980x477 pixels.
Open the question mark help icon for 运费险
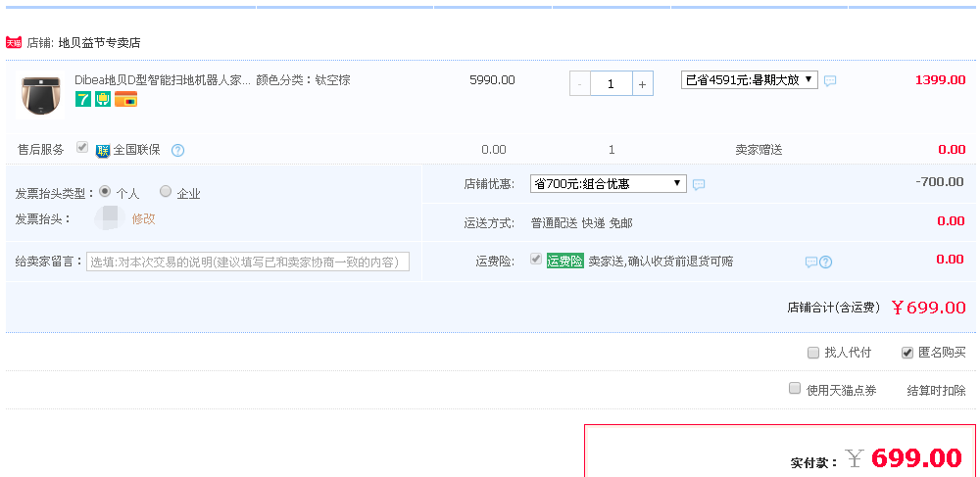[825, 262]
